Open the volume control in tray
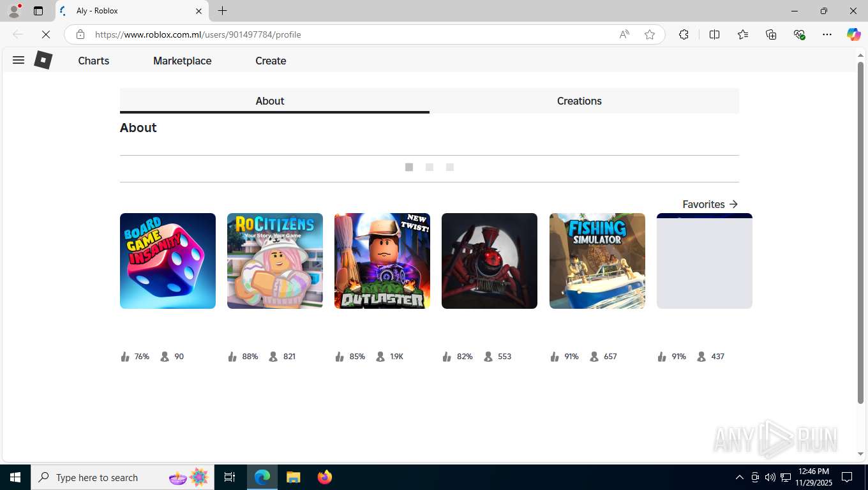The height and width of the screenshot is (490, 868). point(770,477)
